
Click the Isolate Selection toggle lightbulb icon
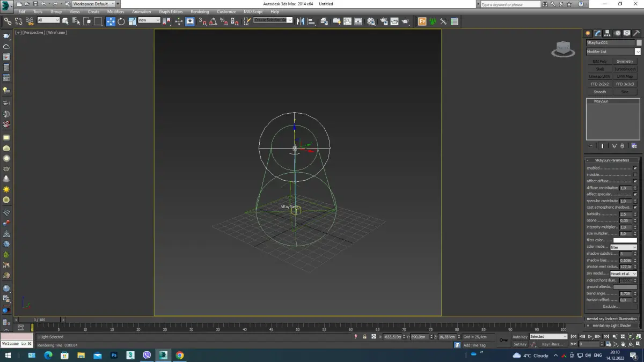pos(356,337)
